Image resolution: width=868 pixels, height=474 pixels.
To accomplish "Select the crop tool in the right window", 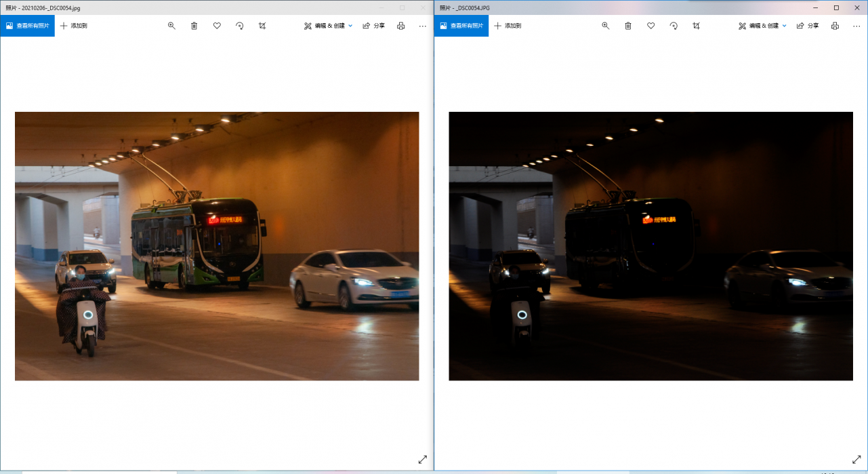I will pos(696,26).
